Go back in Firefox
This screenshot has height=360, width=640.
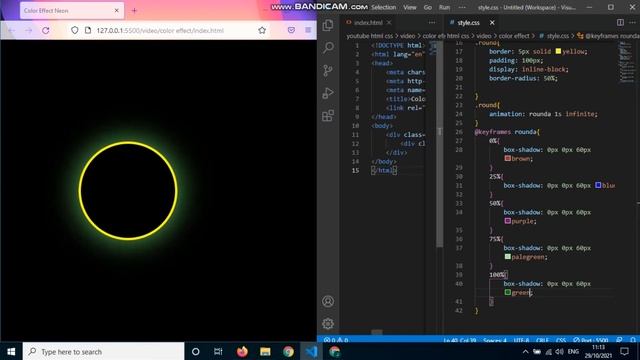pos(11,31)
